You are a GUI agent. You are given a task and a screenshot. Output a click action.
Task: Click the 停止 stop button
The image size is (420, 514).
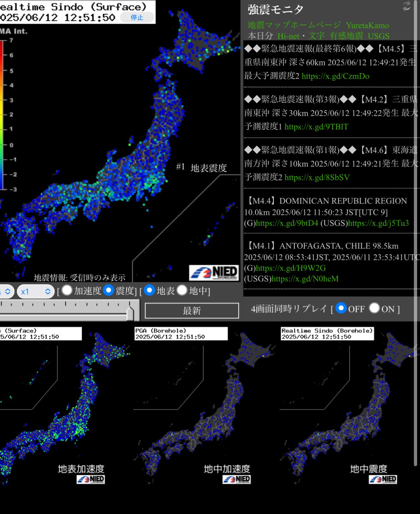(137, 17)
